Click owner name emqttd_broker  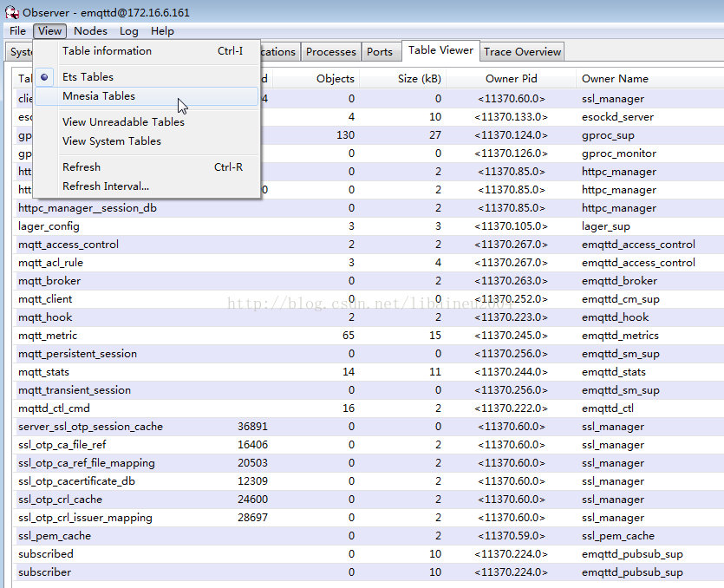click(619, 281)
